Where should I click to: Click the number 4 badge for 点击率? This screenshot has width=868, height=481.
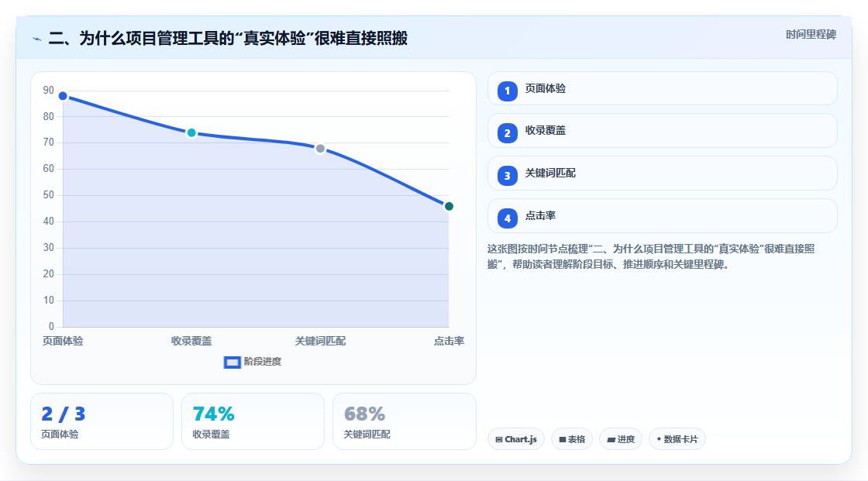[x=507, y=218]
